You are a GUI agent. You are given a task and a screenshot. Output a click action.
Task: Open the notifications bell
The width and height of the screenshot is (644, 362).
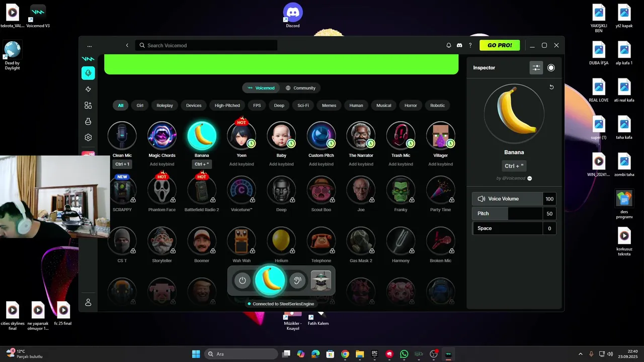tap(449, 45)
